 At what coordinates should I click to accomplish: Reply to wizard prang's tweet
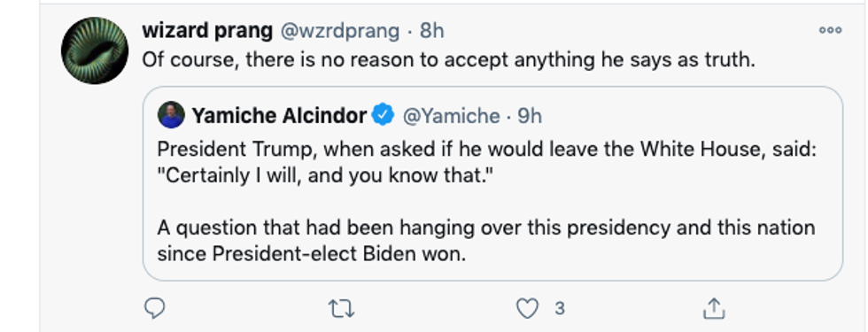click(154, 308)
